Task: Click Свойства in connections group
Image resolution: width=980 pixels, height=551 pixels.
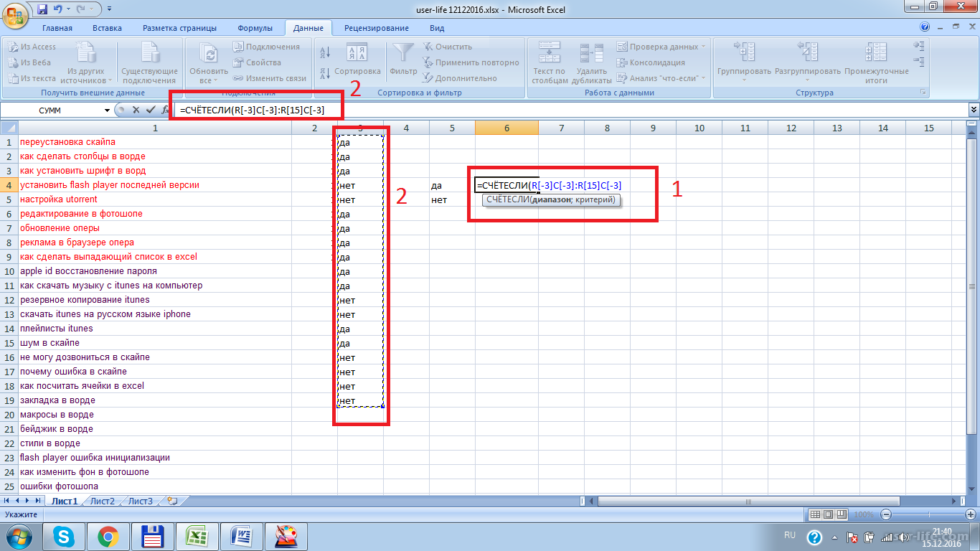Action: tap(257, 62)
